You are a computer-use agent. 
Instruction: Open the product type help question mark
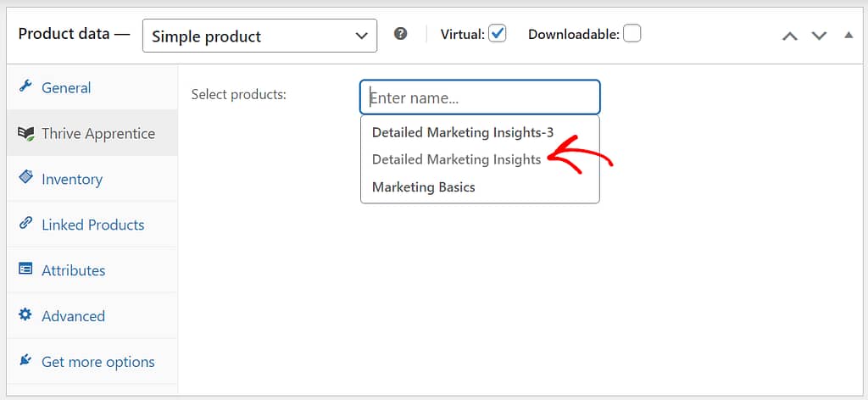coord(400,34)
